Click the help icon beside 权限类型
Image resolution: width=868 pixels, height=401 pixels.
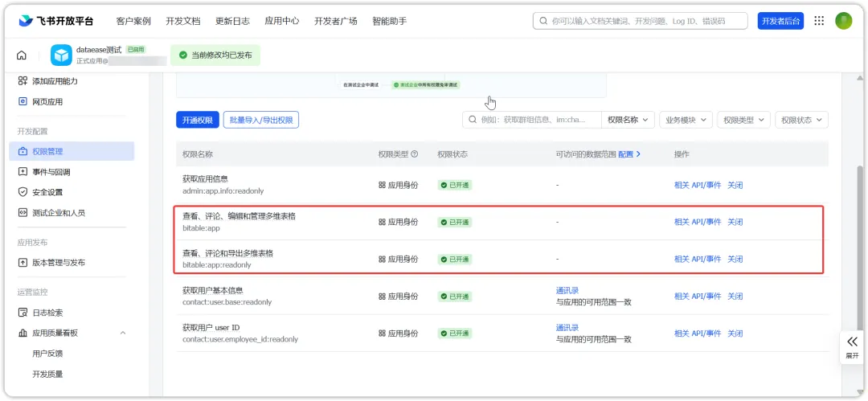click(x=414, y=154)
